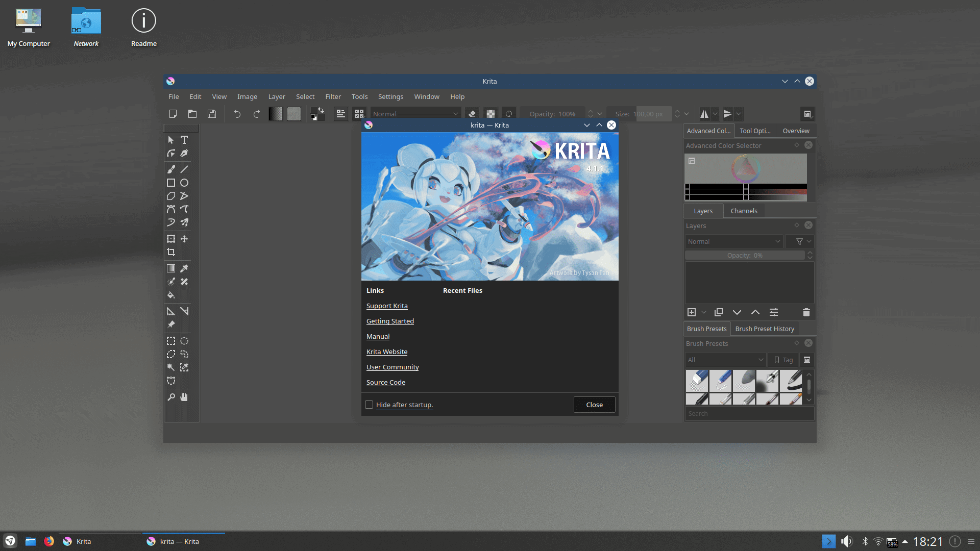The height and width of the screenshot is (551, 980).
Task: Select the Color Picker tool
Action: click(x=184, y=268)
